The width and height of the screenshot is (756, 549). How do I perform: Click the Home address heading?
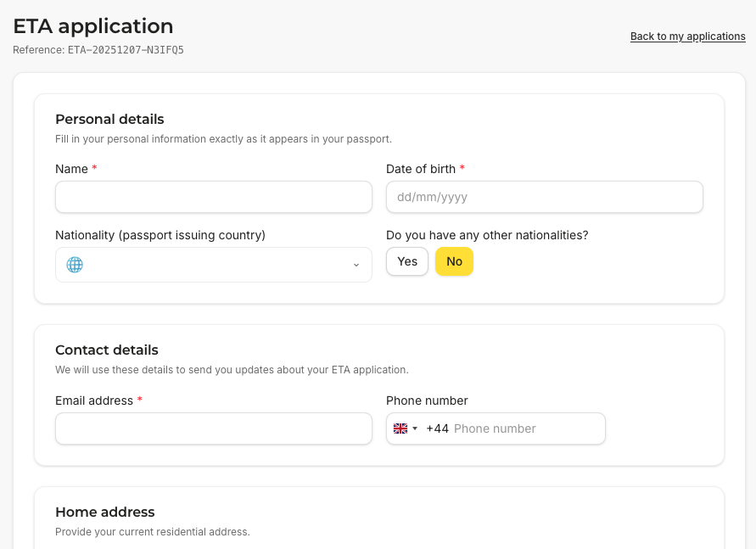click(105, 512)
